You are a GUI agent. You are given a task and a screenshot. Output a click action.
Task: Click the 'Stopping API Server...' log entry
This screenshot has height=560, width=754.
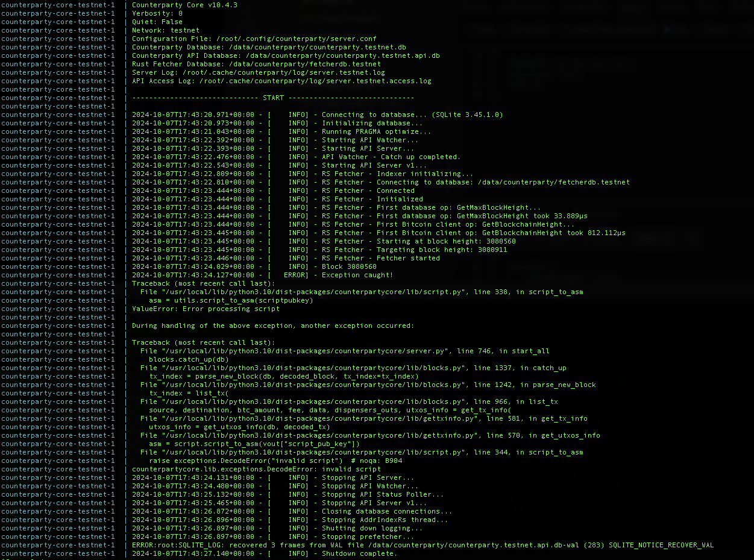(273, 477)
